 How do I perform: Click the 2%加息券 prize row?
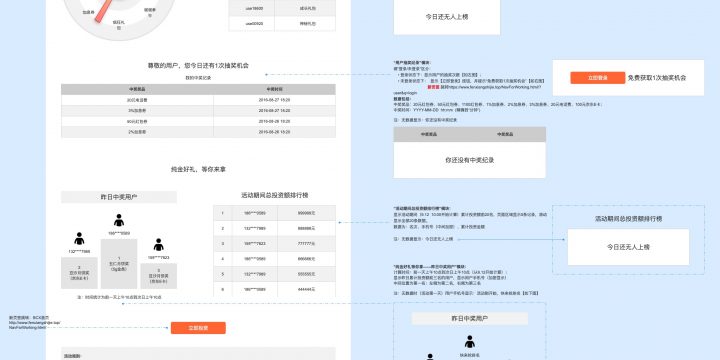198,132
